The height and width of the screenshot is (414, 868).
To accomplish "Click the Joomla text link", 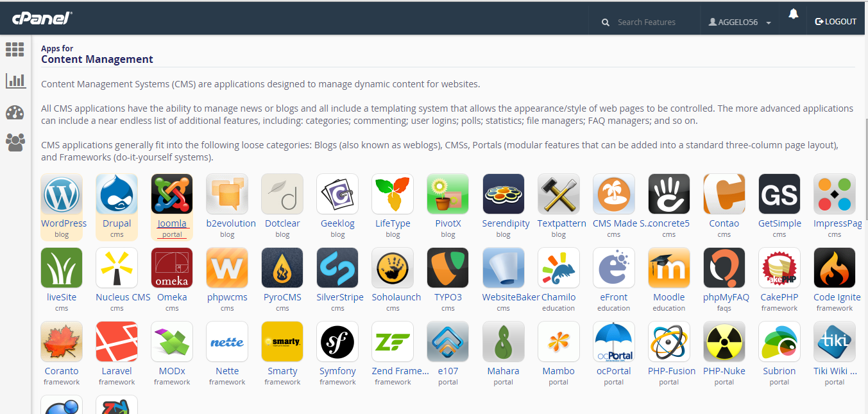I will coord(172,223).
